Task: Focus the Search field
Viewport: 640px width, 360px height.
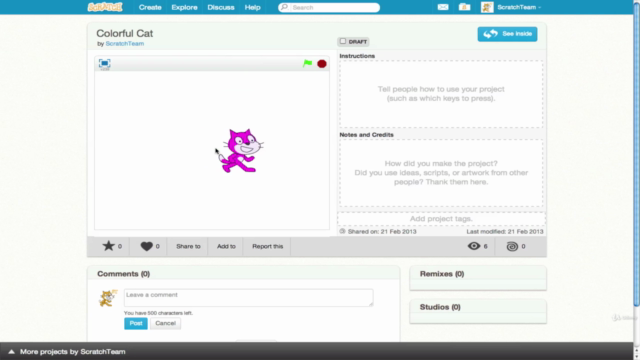Action: tap(329, 7)
